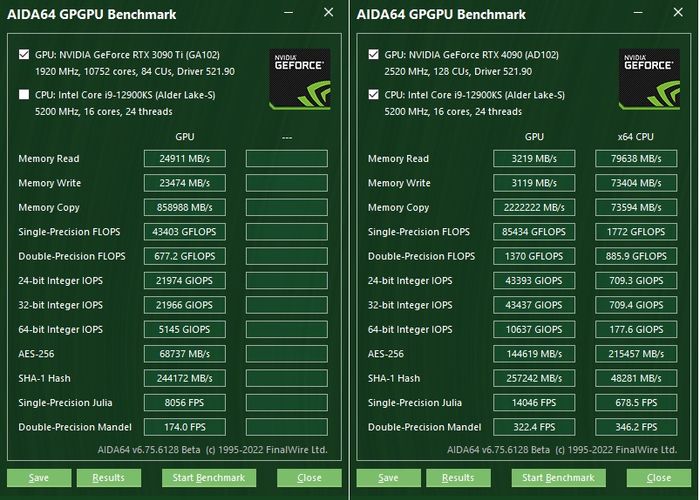Click the 677.2 GFLOPS double-precision result
The height and width of the screenshot is (500, 700).
pos(185,256)
